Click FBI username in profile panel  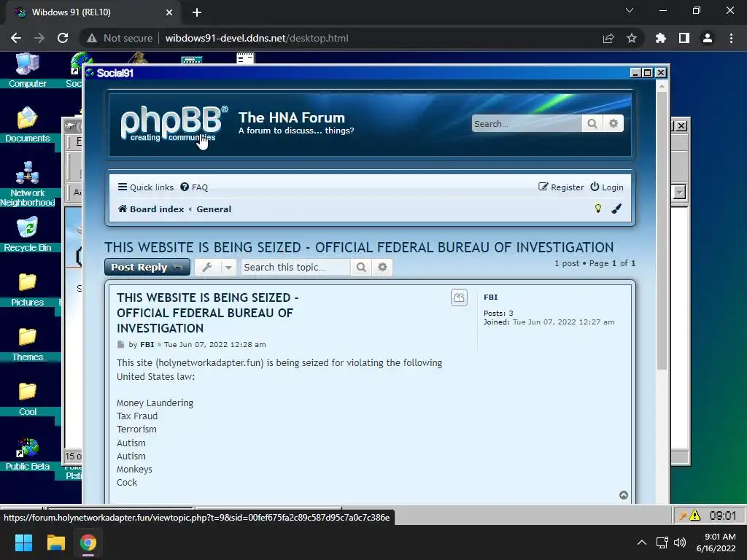[x=491, y=297]
